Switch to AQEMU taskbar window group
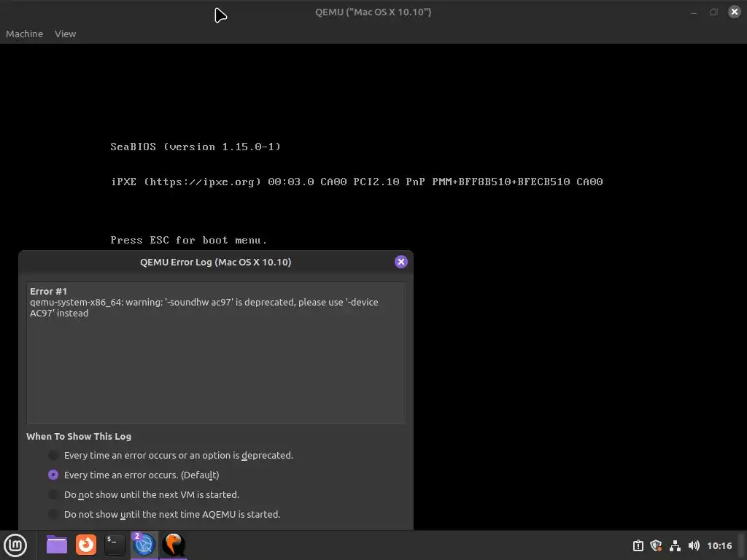 (144, 545)
